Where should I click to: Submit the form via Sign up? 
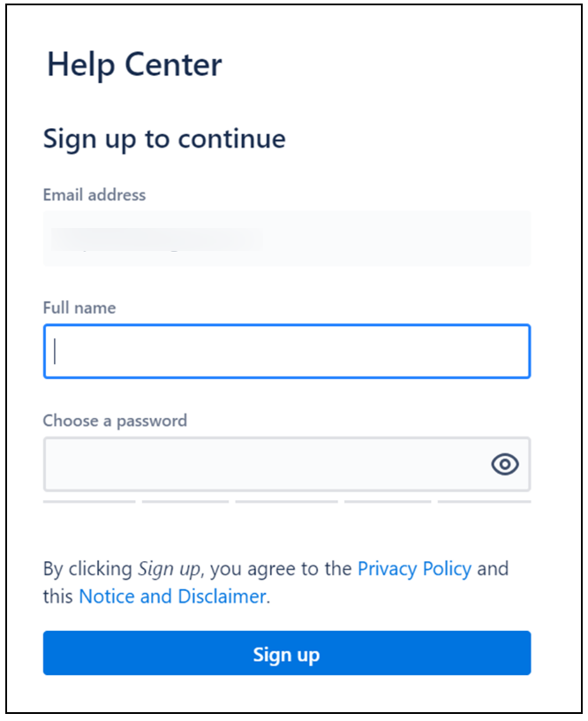click(286, 653)
